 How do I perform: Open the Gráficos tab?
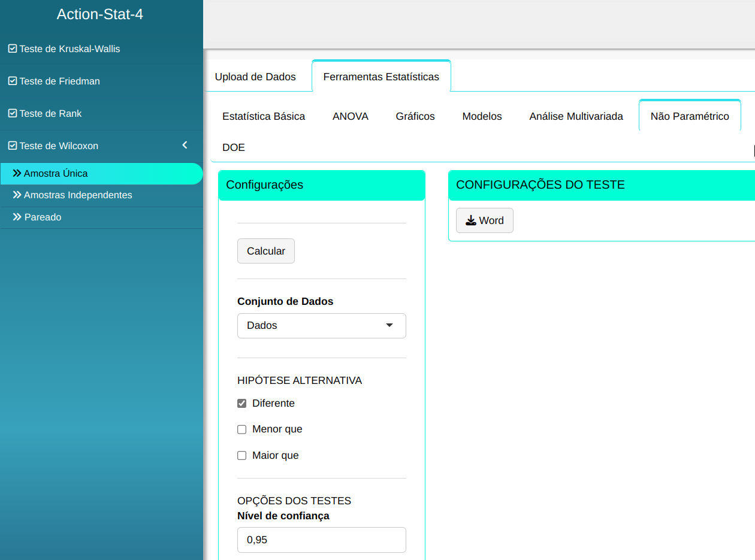point(415,117)
